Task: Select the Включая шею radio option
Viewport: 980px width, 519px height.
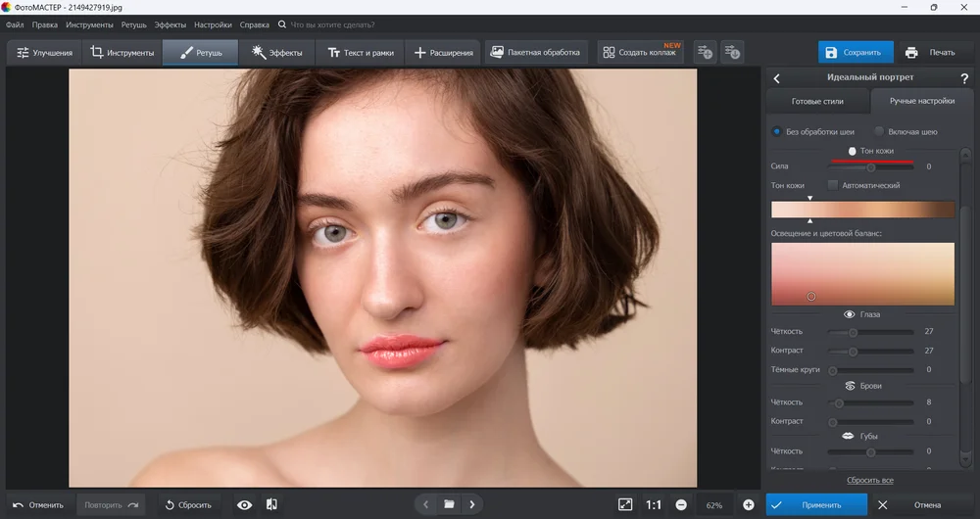Action: [x=879, y=131]
